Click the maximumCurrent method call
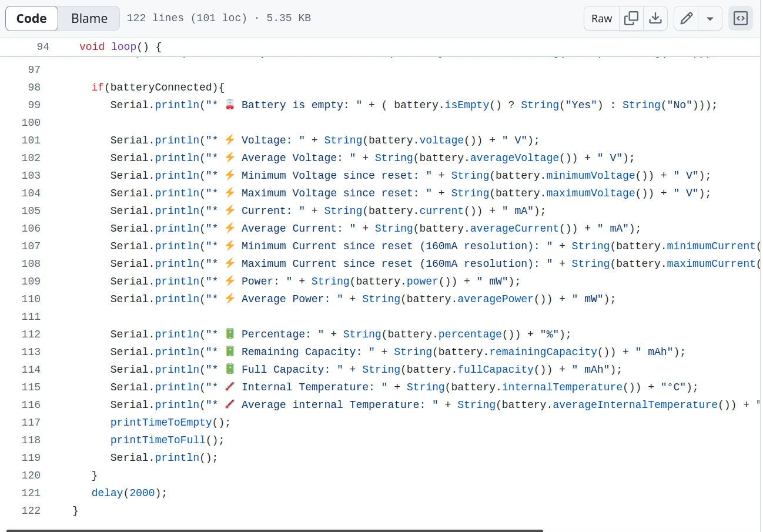Image resolution: width=763 pixels, height=532 pixels. coord(711,263)
